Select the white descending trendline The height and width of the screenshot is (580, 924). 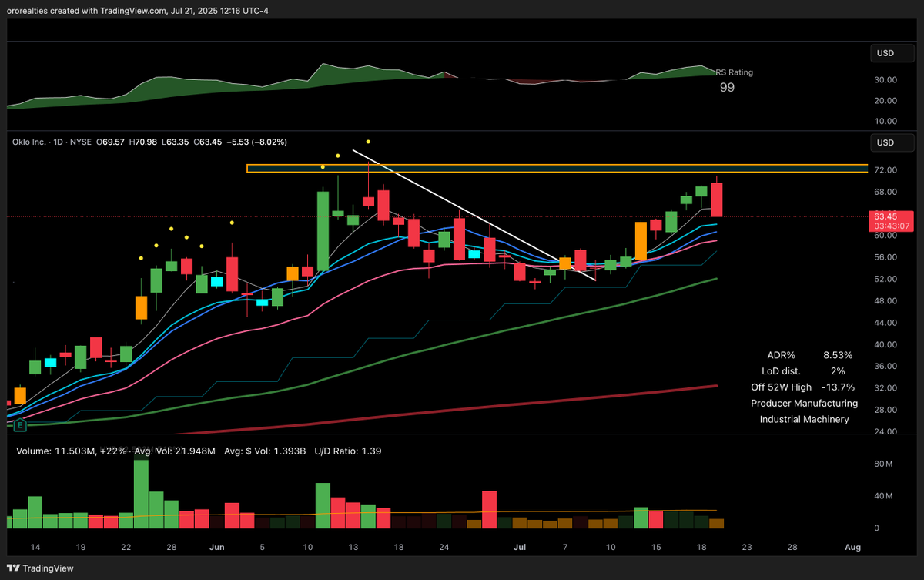[x=474, y=215]
